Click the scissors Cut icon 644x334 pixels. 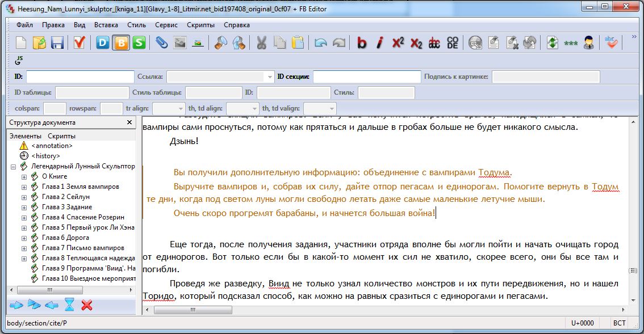click(x=262, y=43)
